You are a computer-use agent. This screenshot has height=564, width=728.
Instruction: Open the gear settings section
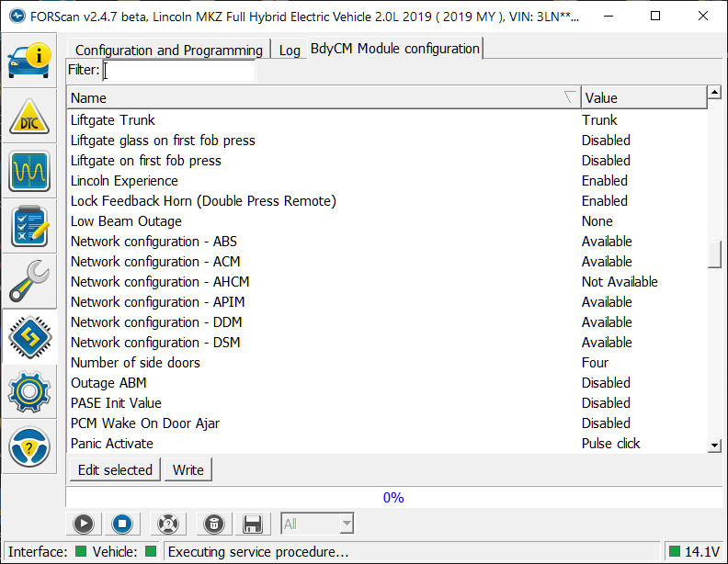click(x=28, y=392)
